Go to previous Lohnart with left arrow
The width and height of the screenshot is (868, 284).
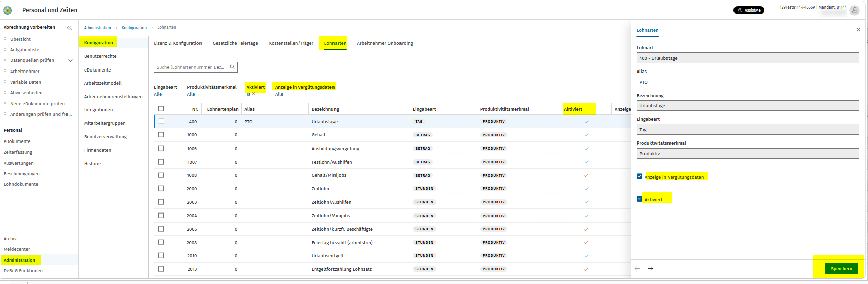(x=637, y=269)
